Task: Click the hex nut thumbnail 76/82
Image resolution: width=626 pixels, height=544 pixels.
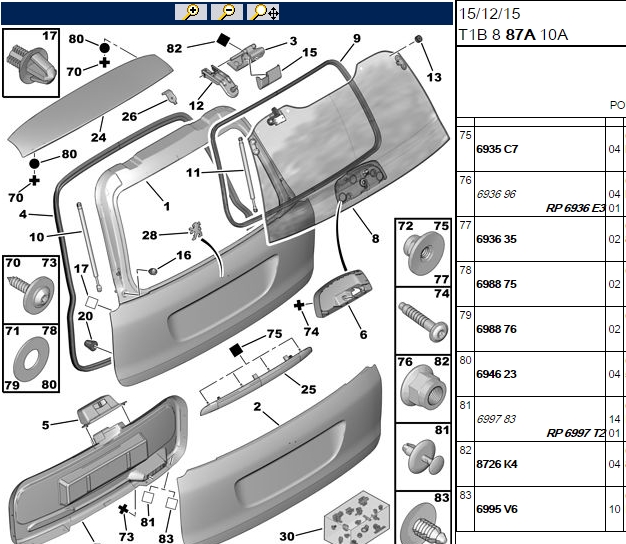Action: pyautogui.click(x=423, y=389)
